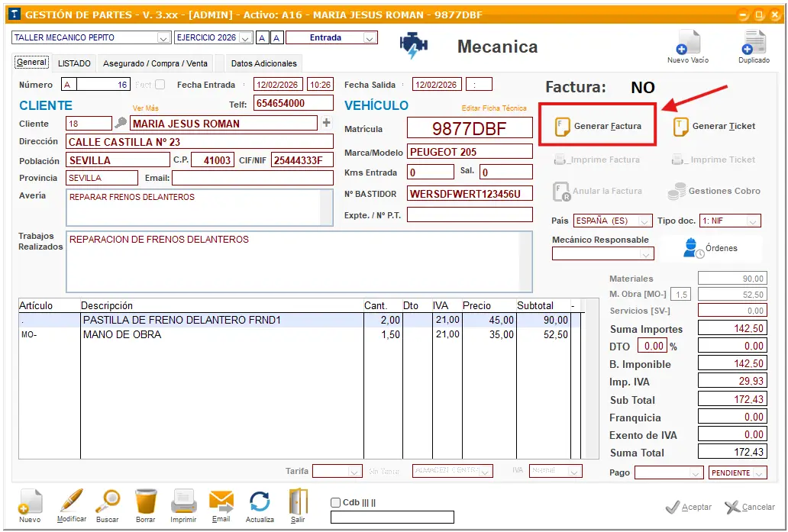788x532 pixels.
Task: Open the EJERCICIO 2026 dropdown
Action: pos(245,37)
